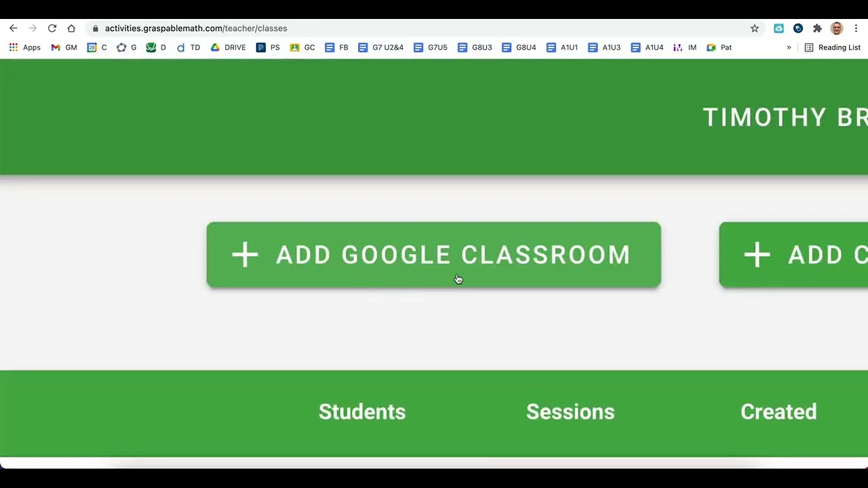Viewport: 868px width, 488px height.
Task: Reload the page with the refresh icon
Action: coord(52,28)
